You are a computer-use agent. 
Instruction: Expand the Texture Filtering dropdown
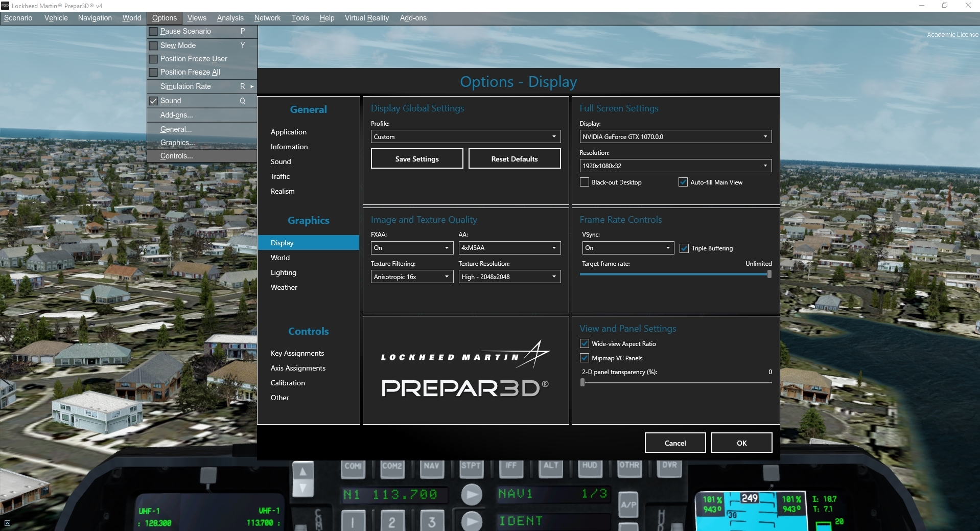412,276
